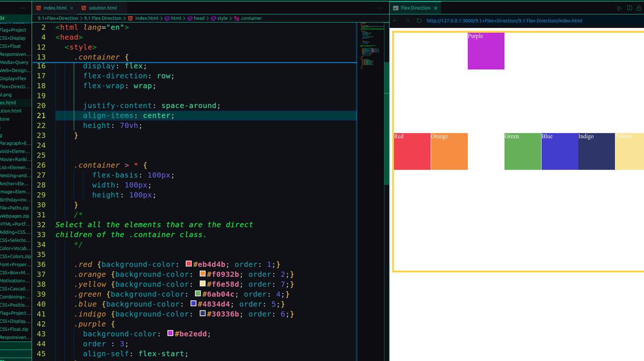Select Flex+Directi... folder in Explorer
Image resolution: width=644 pixels, height=361 pixels.
coord(16,86)
